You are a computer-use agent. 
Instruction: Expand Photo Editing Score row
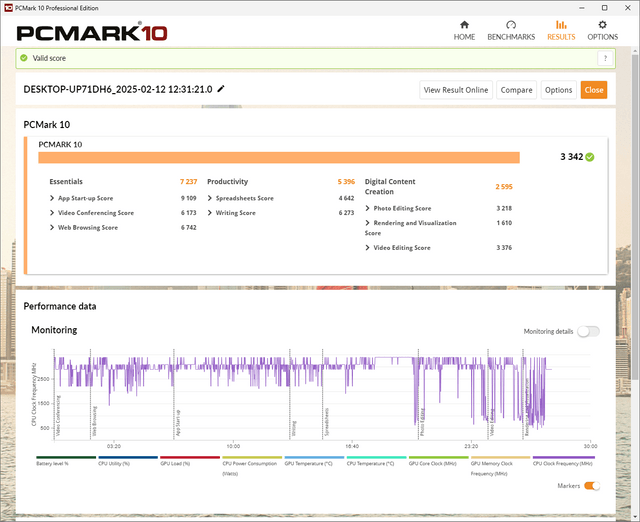tap(368, 208)
